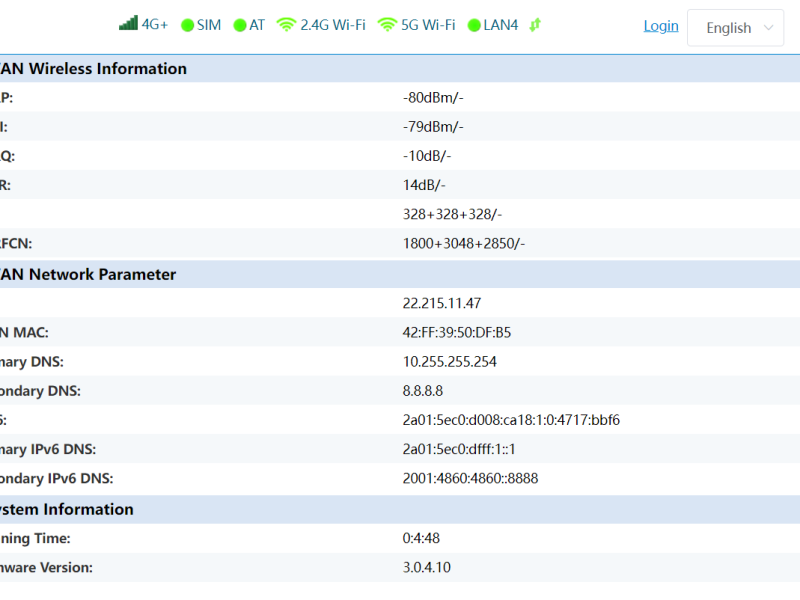The width and height of the screenshot is (800, 600).
Task: Click the 2.4G Wi-Fi signal icon
Action: [287, 25]
